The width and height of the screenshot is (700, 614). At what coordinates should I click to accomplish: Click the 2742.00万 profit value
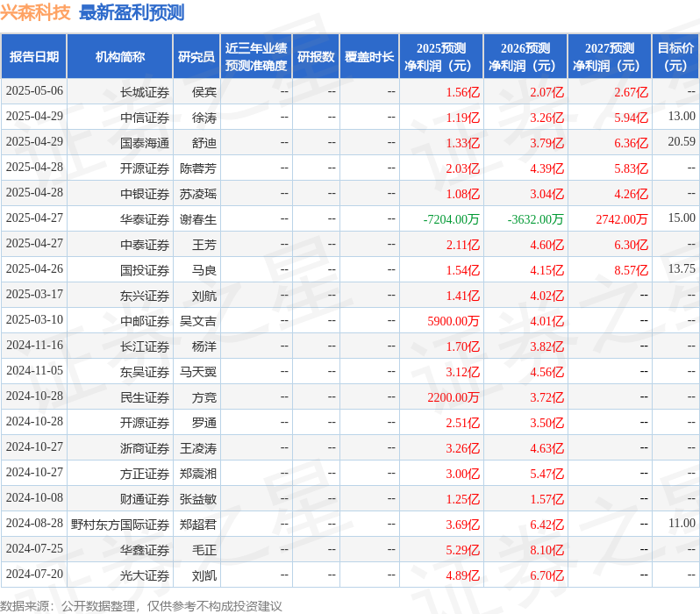point(622,219)
